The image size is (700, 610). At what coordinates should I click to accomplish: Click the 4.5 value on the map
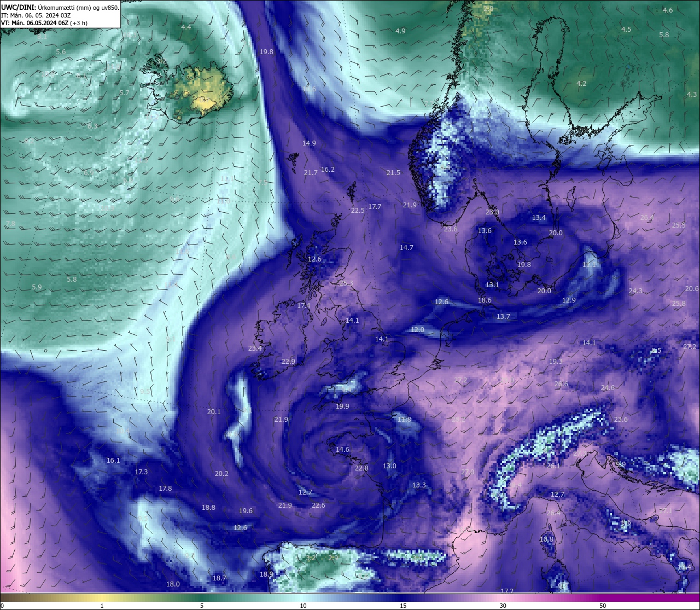(626, 29)
